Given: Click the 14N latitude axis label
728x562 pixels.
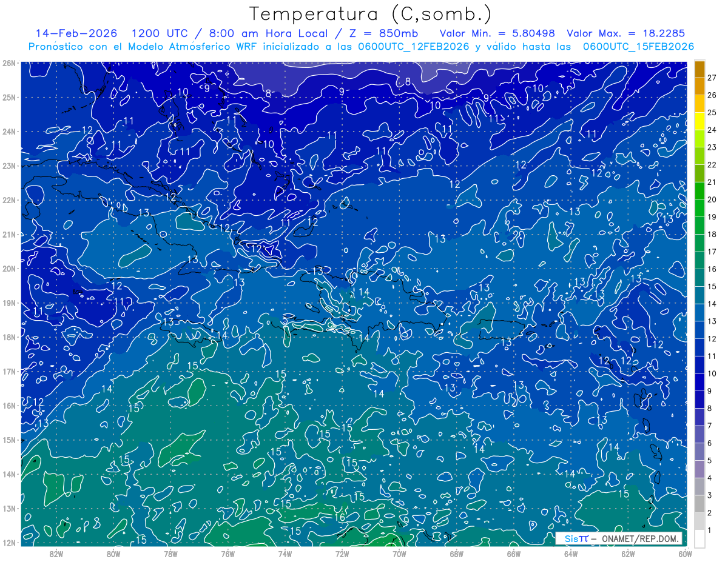Looking at the screenshot, I should [x=8, y=474].
